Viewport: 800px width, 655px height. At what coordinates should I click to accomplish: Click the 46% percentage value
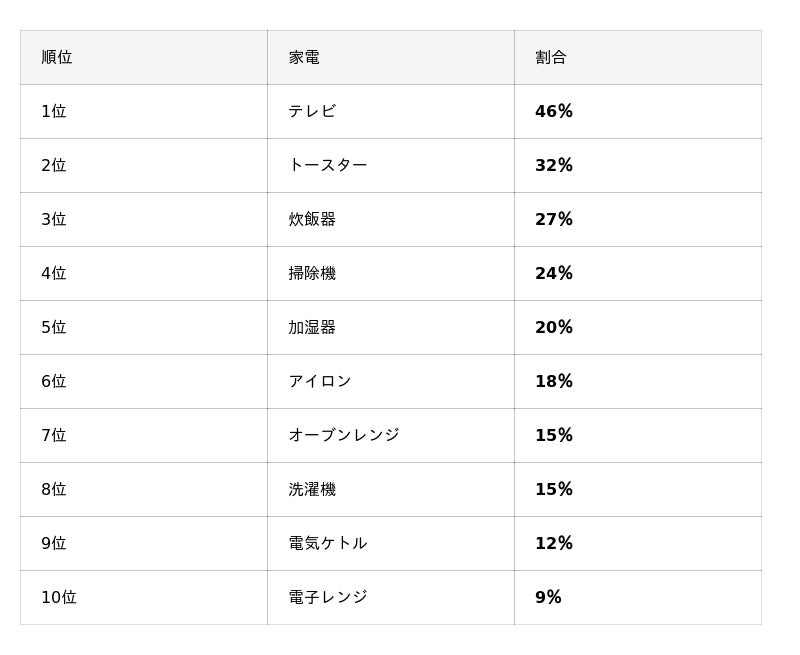(554, 112)
